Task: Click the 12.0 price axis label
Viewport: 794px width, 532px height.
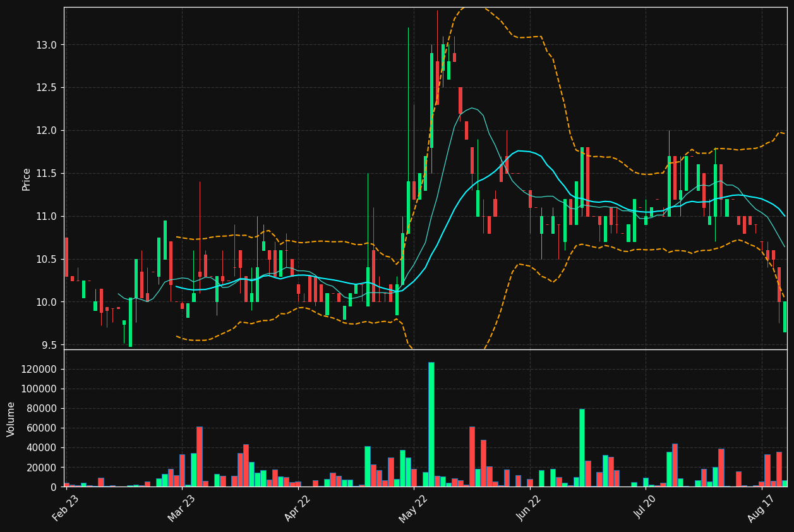Action: click(x=47, y=131)
